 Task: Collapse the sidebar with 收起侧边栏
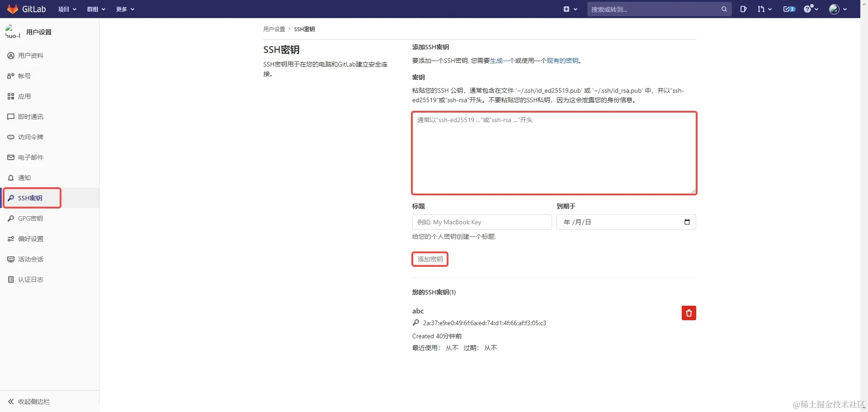[50, 402]
